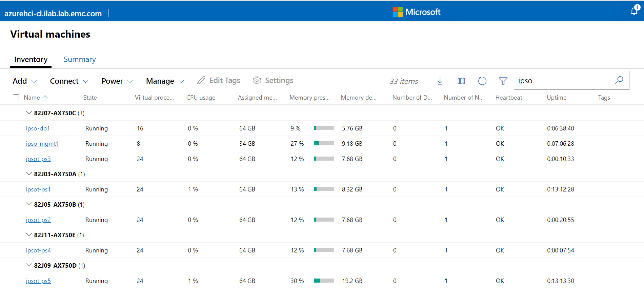Open the ipsot-ps4 VM link
This screenshot has height=307, width=644.
click(x=38, y=250)
